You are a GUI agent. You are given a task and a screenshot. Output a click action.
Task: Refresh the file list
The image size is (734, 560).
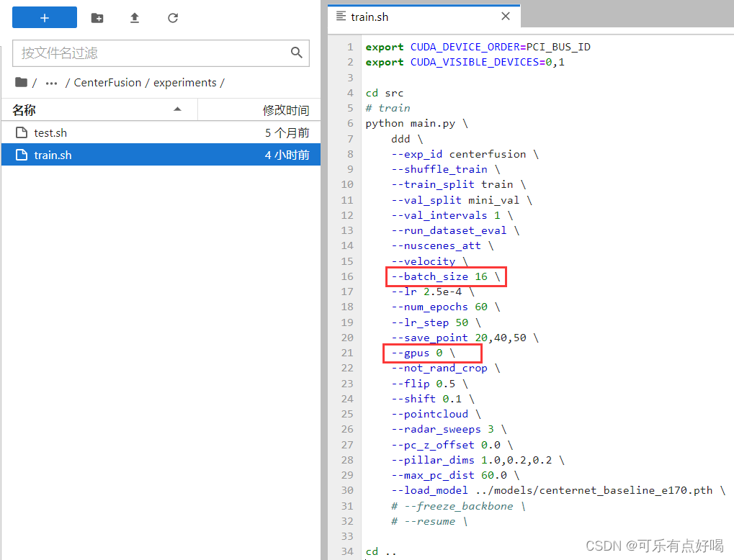tap(173, 18)
